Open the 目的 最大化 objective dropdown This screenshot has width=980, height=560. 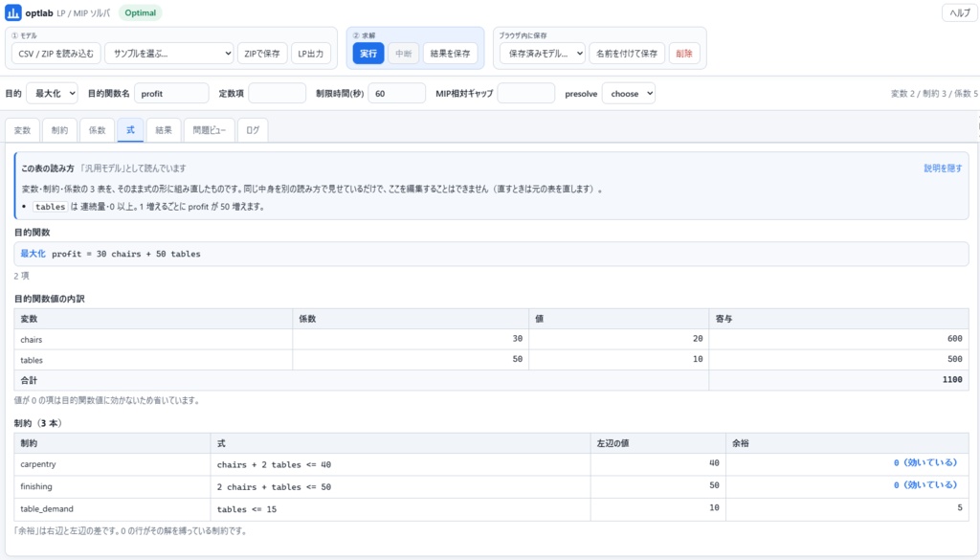52,93
